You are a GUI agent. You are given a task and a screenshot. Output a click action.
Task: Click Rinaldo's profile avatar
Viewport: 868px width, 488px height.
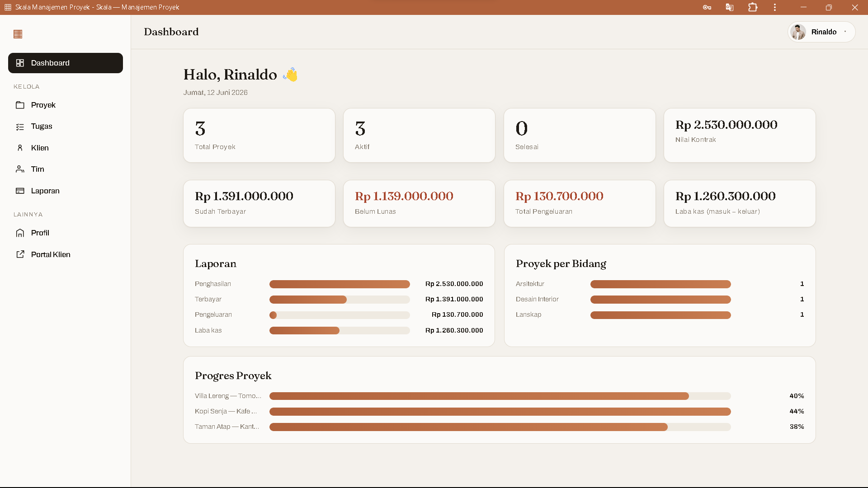(x=798, y=32)
